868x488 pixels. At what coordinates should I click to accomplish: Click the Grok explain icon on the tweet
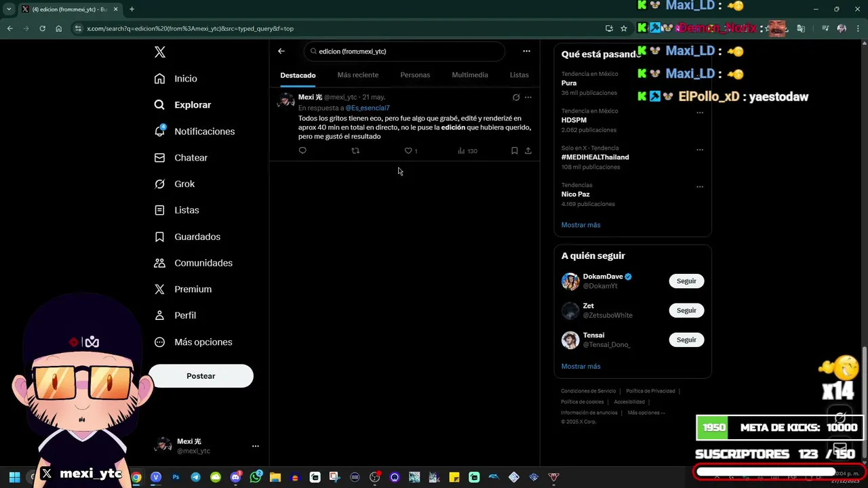tap(516, 98)
